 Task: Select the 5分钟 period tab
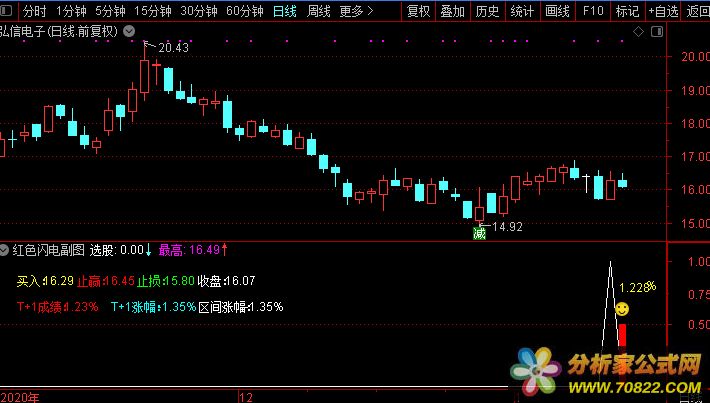[x=110, y=11]
